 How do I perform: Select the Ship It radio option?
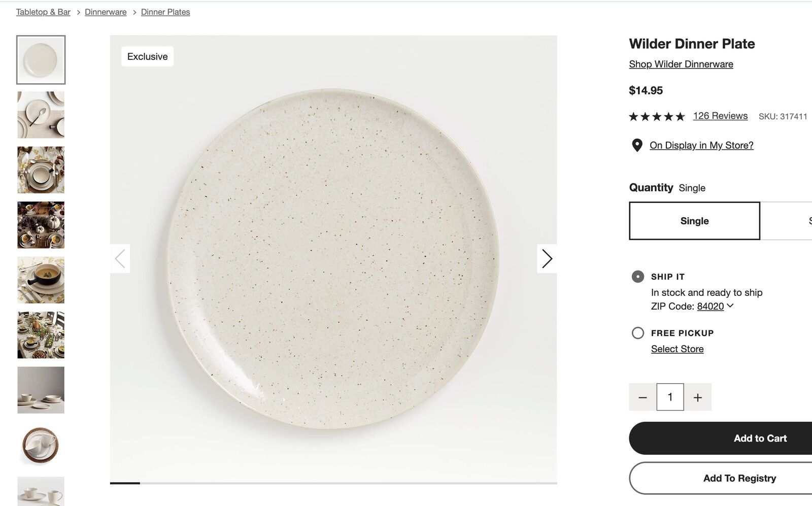(x=638, y=277)
